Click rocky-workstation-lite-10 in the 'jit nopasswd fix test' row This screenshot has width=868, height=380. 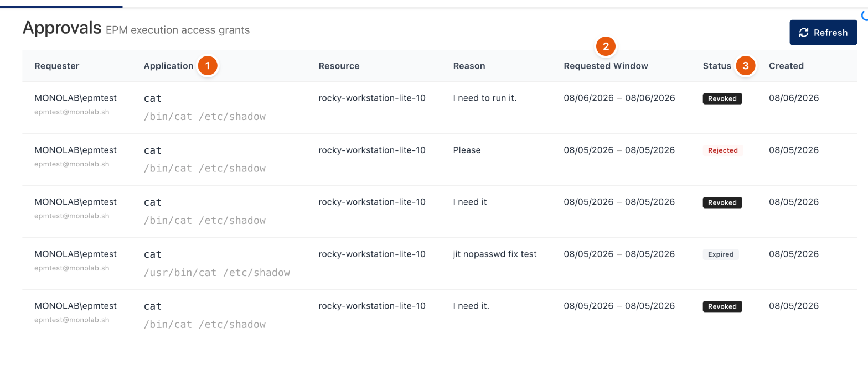tap(372, 254)
